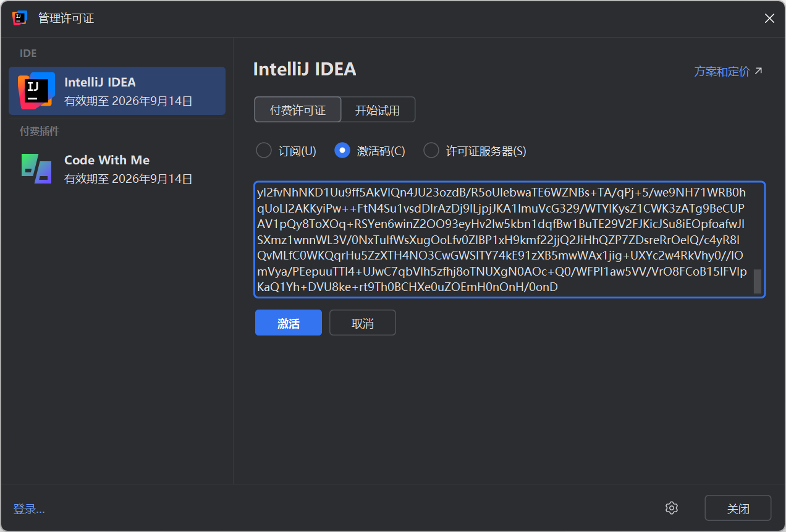Click the 付费插件 section label
786x532 pixels.
40,131
